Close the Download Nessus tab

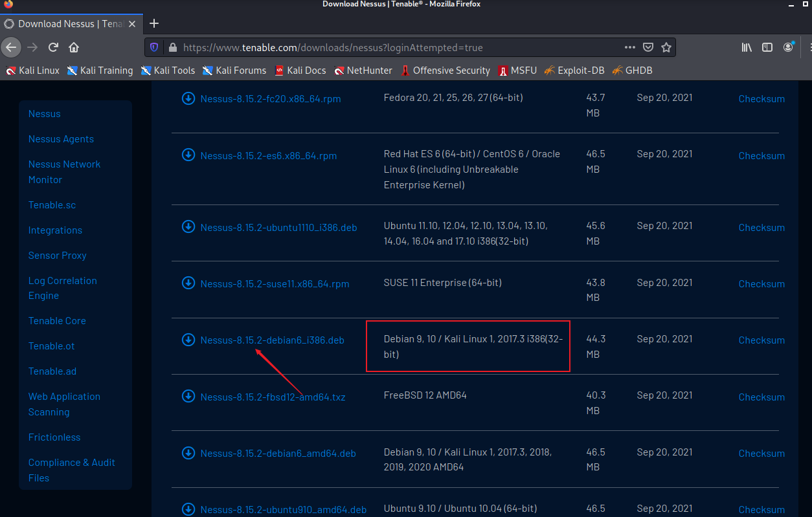click(132, 24)
